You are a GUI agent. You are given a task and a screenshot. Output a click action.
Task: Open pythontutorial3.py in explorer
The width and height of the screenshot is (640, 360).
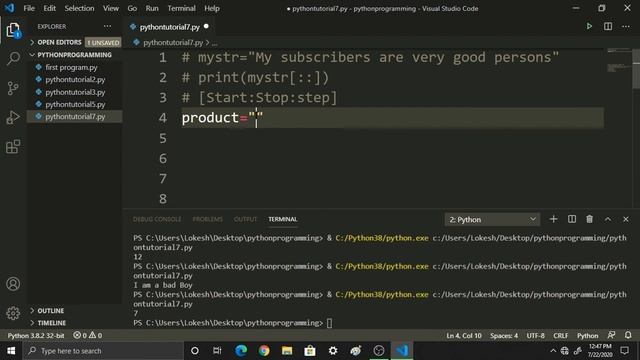click(x=75, y=92)
